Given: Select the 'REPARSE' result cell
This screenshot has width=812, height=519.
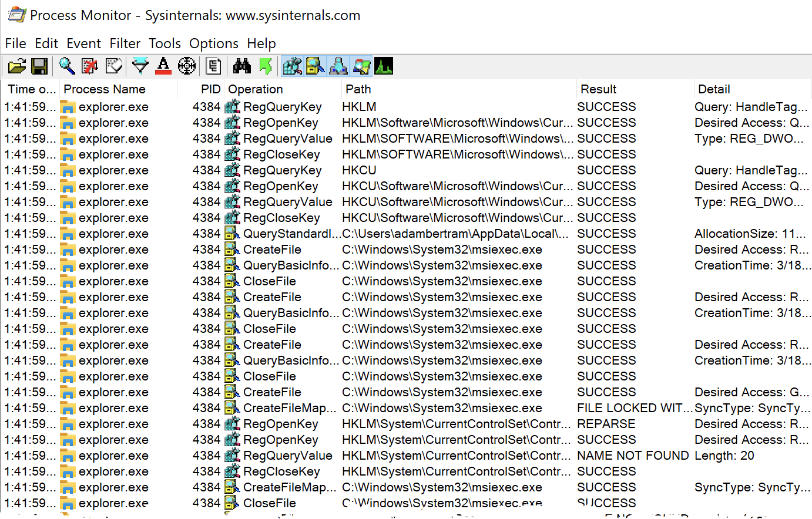Looking at the screenshot, I should (x=606, y=424).
